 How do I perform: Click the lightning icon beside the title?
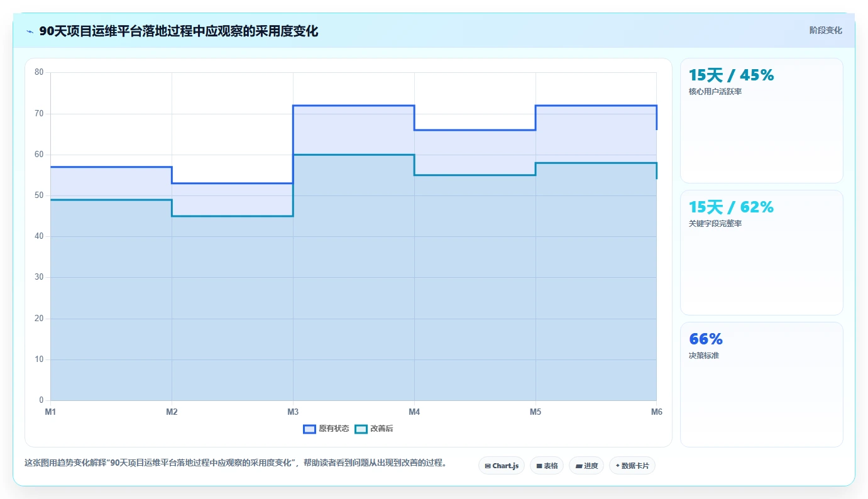click(x=30, y=31)
